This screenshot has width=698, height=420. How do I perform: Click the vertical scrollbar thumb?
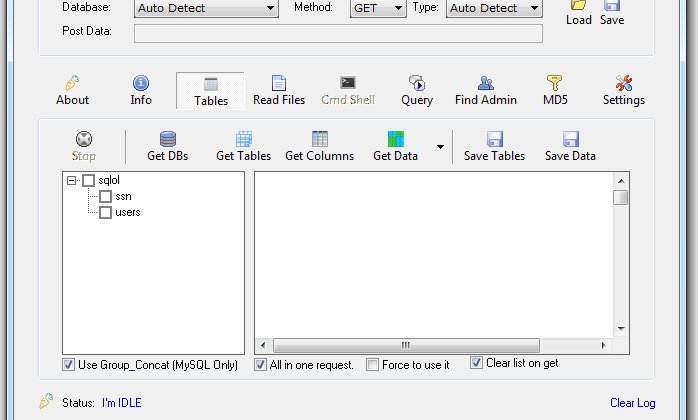[621, 197]
